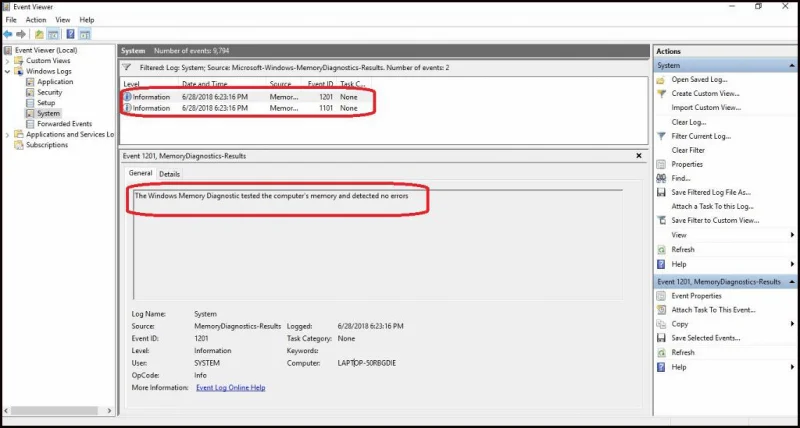Open the Help menu in menu bar
Screen dimensions: 800x428
(87, 20)
